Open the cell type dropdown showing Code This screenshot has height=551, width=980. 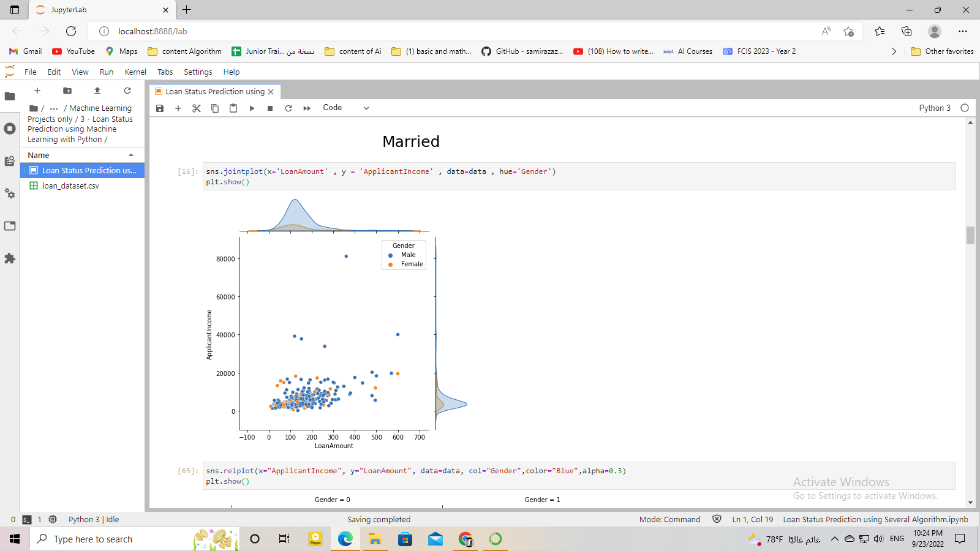point(346,108)
